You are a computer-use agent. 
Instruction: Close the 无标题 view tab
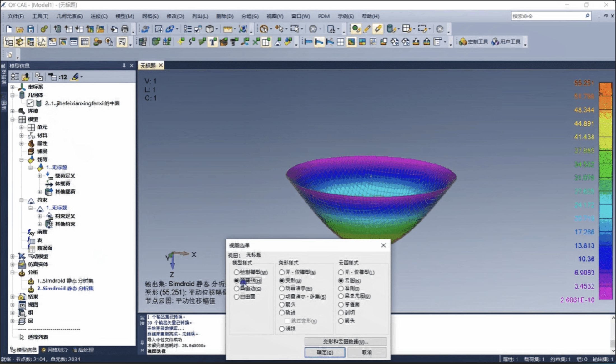(161, 65)
